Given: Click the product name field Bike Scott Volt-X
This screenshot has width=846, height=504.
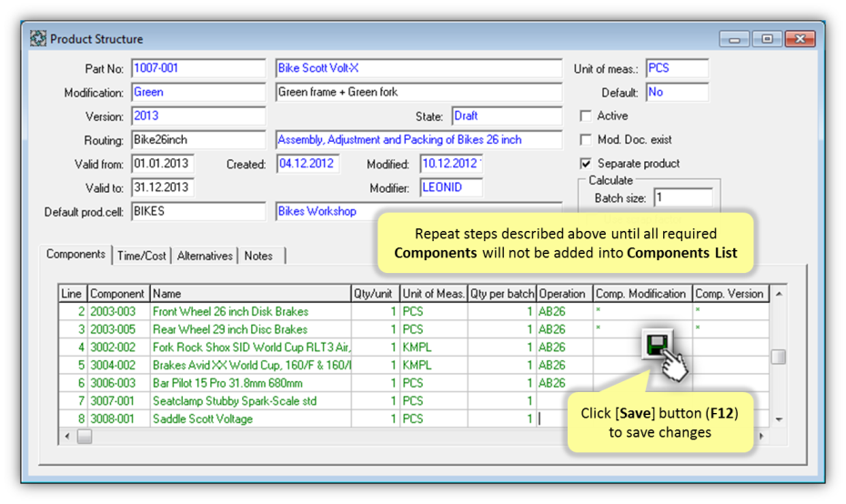Looking at the screenshot, I should pyautogui.click(x=418, y=68).
